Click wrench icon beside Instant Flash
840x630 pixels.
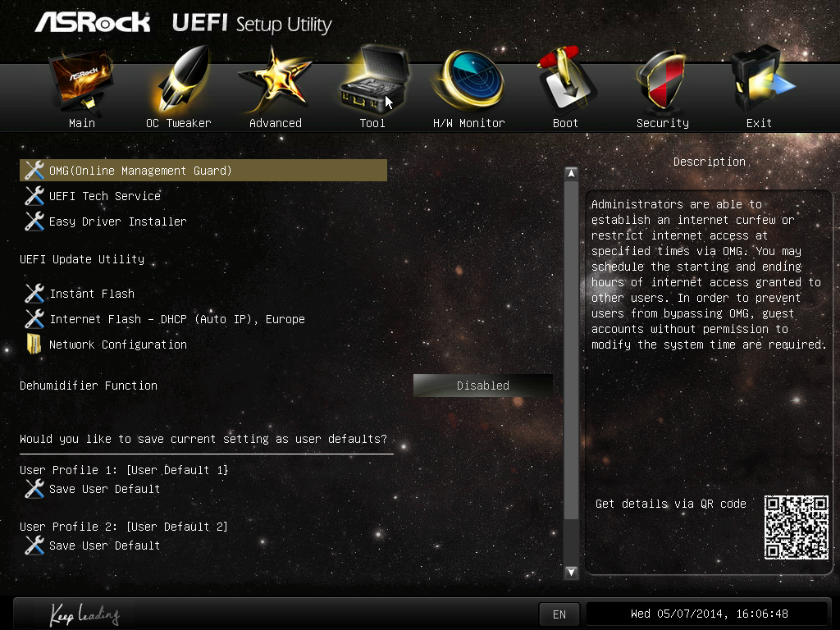tap(34, 294)
